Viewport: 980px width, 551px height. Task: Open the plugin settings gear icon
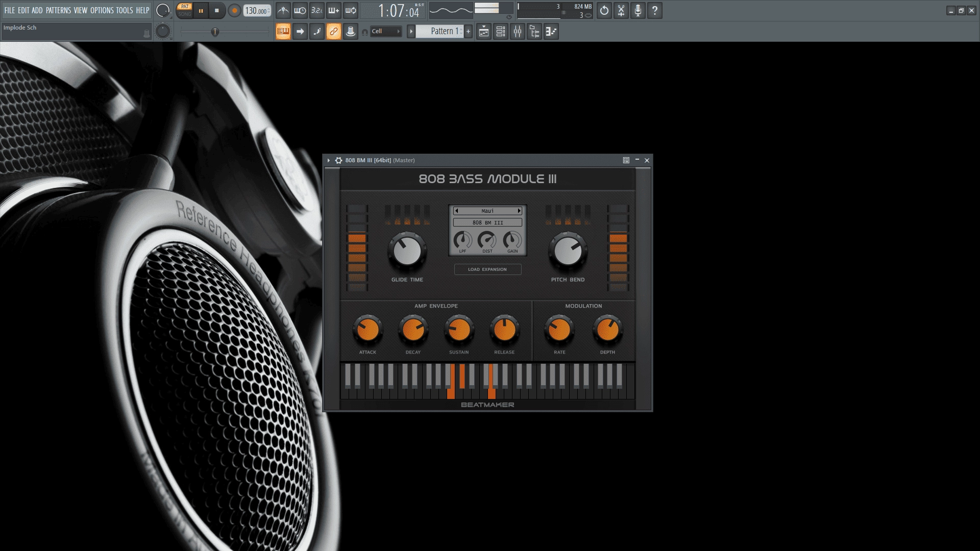click(x=338, y=160)
